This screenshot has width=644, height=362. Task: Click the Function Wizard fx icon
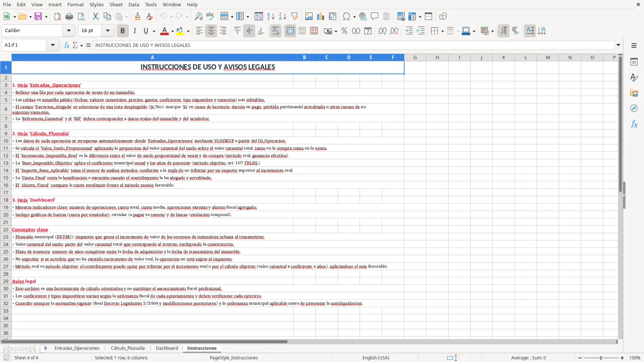coord(67,45)
